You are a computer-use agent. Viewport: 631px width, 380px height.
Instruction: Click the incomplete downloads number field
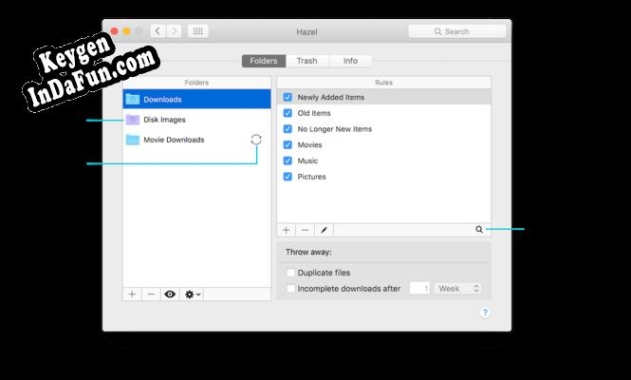[420, 288]
